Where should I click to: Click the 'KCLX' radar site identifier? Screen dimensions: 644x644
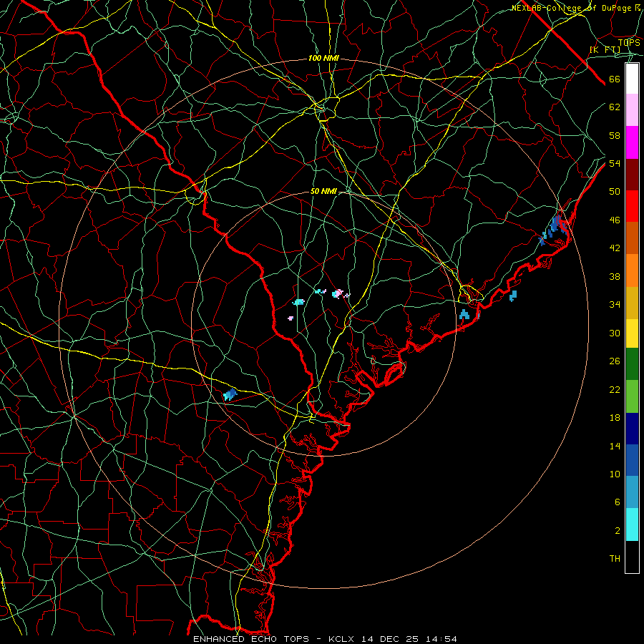pos(342,639)
